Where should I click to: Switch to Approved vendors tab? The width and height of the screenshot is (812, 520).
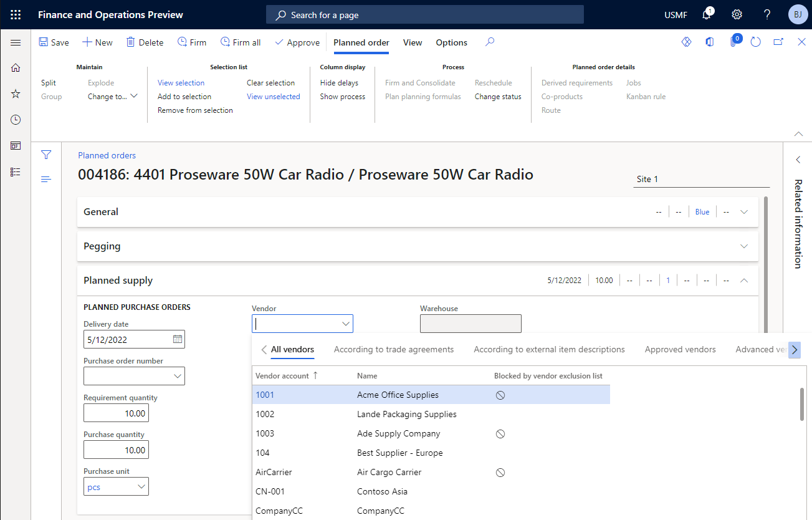tap(680, 349)
